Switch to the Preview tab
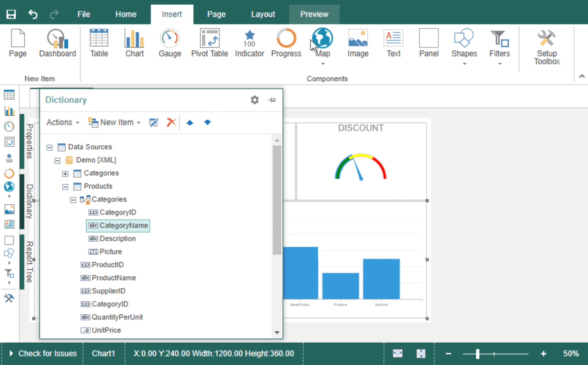The width and height of the screenshot is (588, 365). pos(314,14)
